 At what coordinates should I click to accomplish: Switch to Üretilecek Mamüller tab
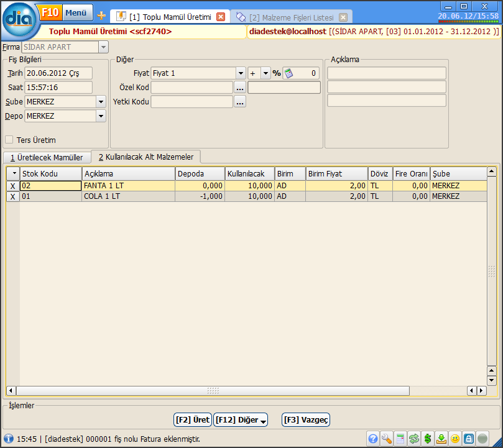pyautogui.click(x=47, y=157)
